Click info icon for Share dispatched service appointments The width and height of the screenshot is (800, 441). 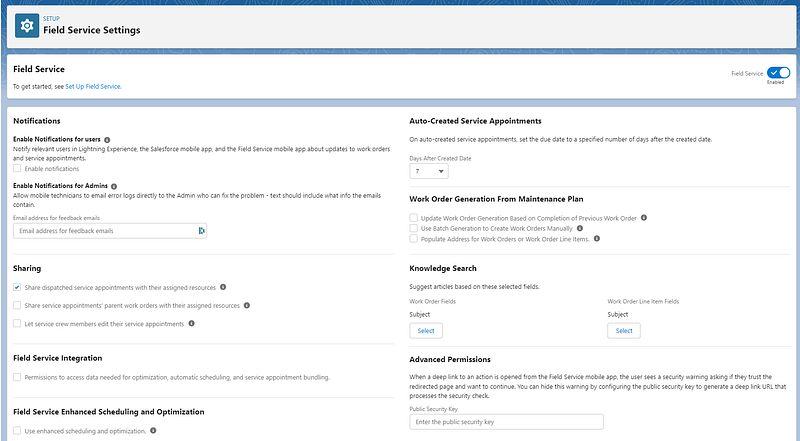(x=223, y=287)
